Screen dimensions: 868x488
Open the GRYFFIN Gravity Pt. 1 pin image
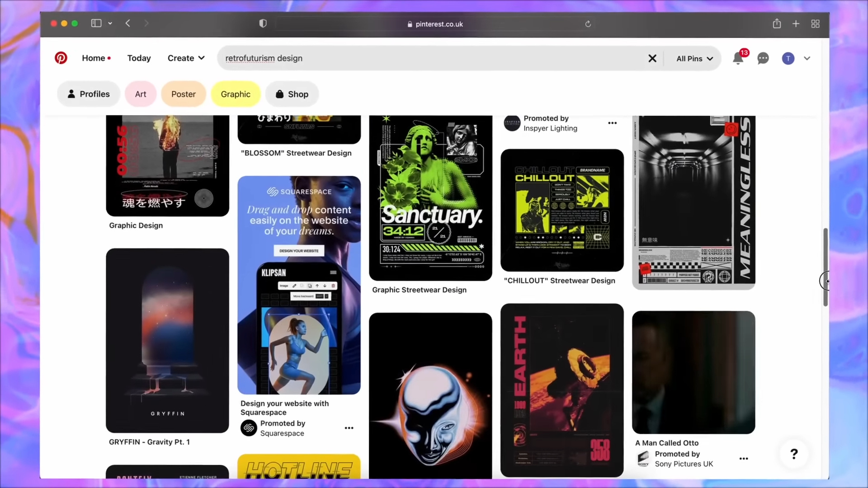(x=167, y=341)
